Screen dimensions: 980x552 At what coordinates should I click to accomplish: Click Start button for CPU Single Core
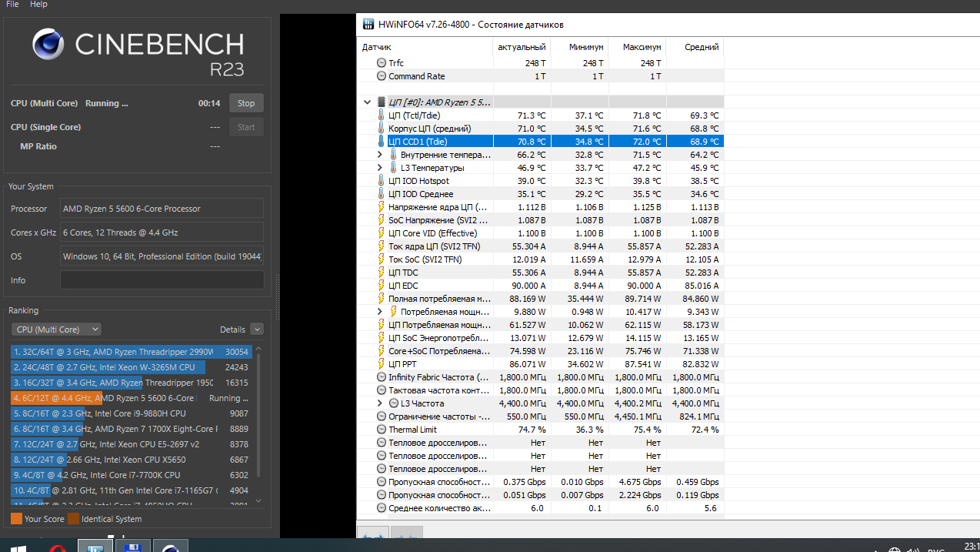click(x=246, y=127)
